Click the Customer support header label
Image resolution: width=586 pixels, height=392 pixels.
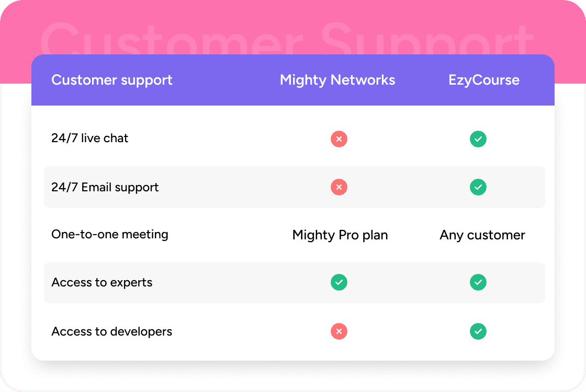coord(112,80)
